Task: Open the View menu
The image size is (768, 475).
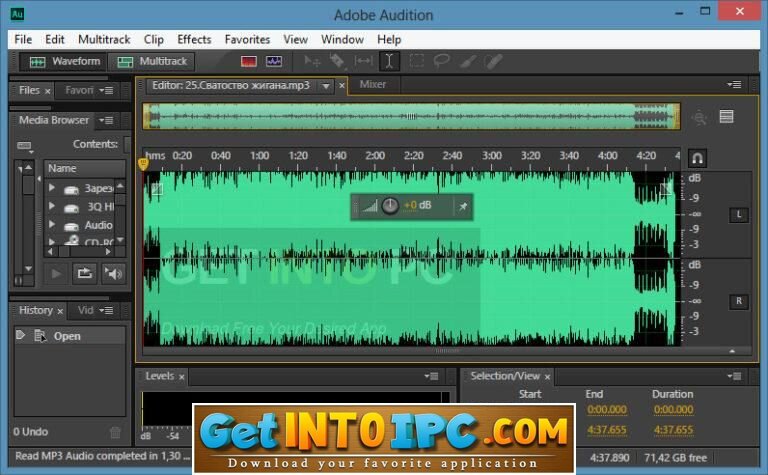Action: (295, 39)
